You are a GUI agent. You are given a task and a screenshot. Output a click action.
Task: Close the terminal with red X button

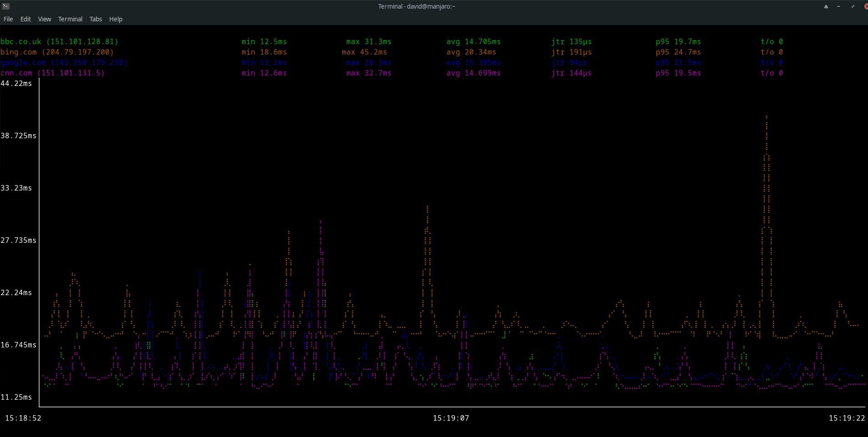coord(865,6)
